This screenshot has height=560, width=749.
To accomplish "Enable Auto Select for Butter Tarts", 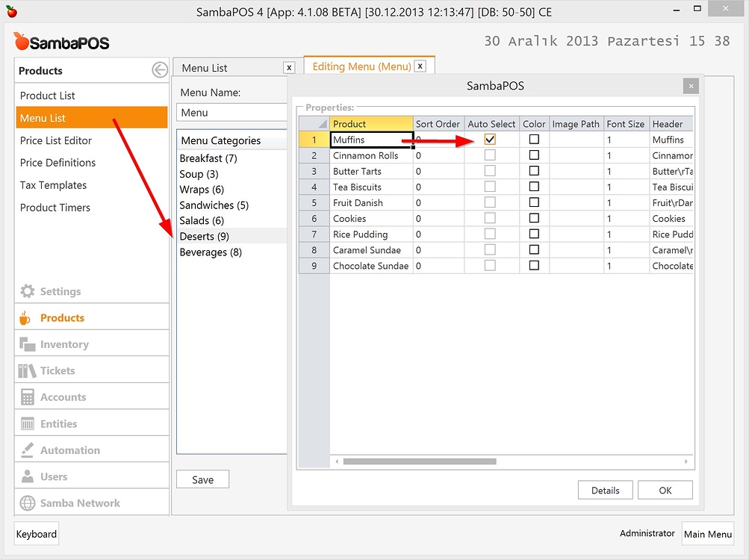I will tap(490, 170).
